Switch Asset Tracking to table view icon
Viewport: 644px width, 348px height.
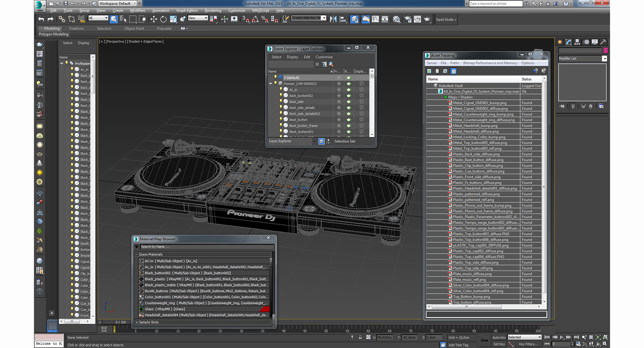tap(453, 71)
